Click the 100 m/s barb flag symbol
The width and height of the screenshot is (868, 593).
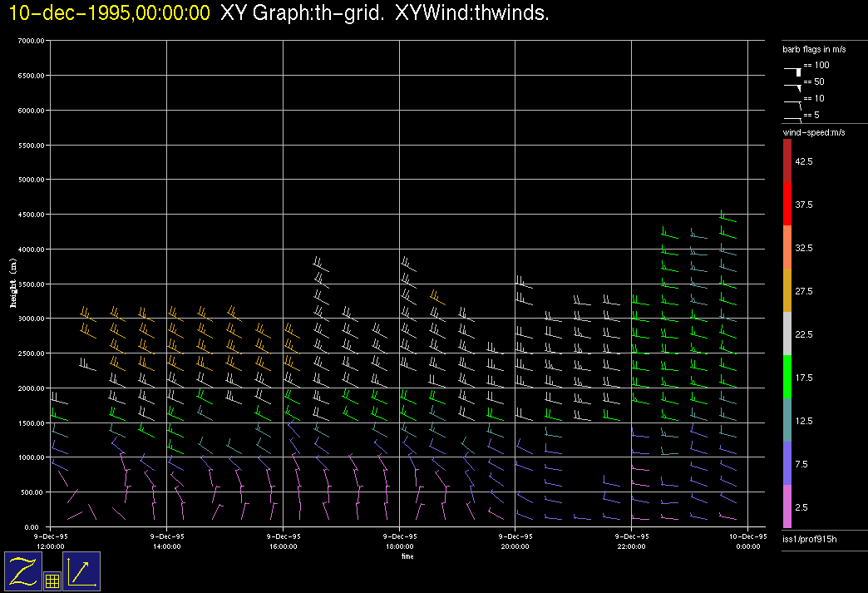792,72
